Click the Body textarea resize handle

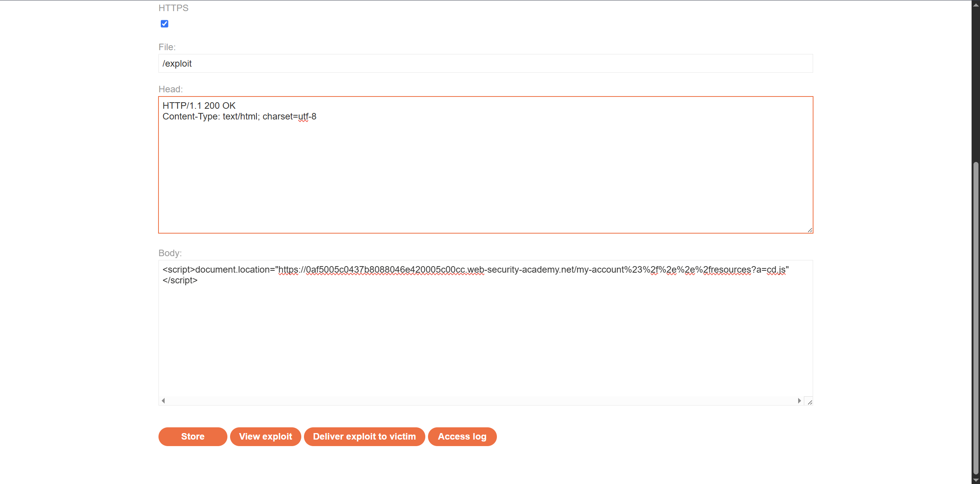809,402
